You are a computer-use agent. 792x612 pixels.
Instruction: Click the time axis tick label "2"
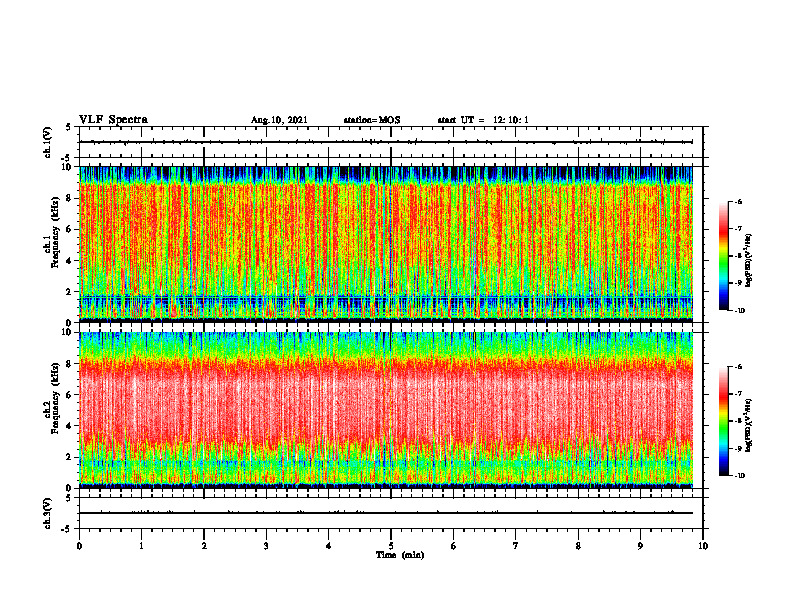204,546
